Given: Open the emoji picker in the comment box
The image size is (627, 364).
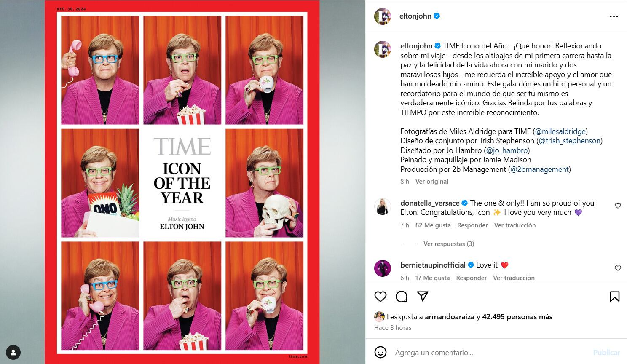Looking at the screenshot, I should click(380, 352).
